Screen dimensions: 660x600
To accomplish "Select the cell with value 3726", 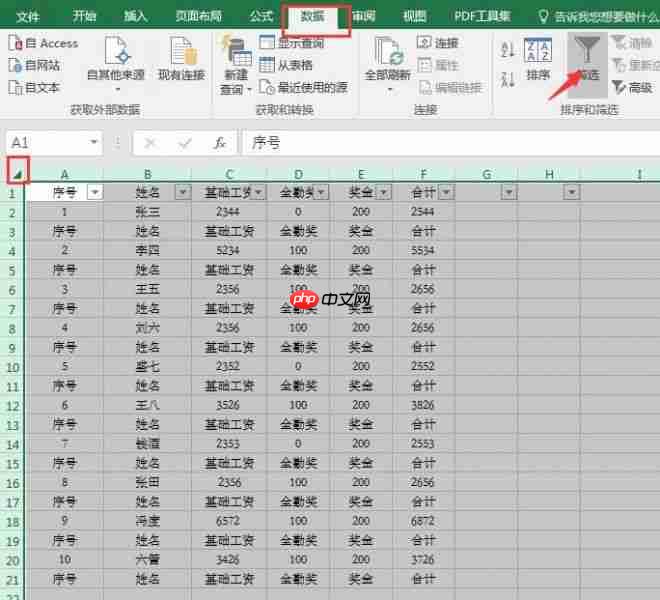I will 423,560.
